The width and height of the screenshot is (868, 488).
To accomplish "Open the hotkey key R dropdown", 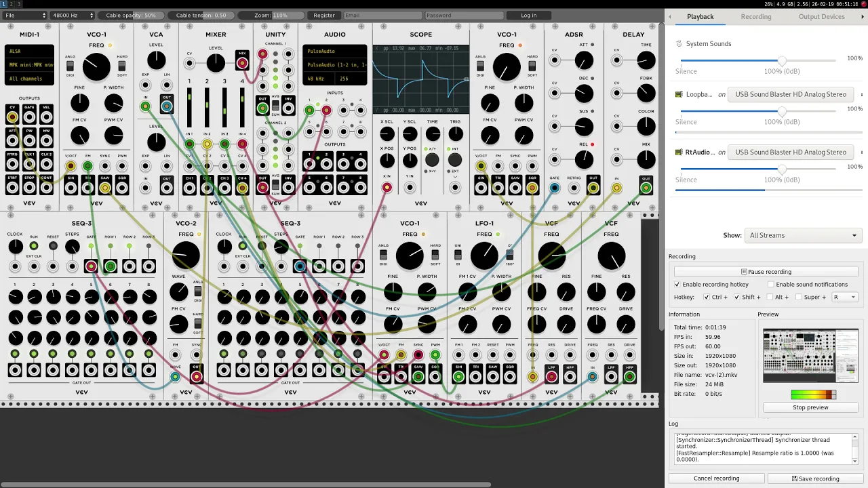I will 844,297.
